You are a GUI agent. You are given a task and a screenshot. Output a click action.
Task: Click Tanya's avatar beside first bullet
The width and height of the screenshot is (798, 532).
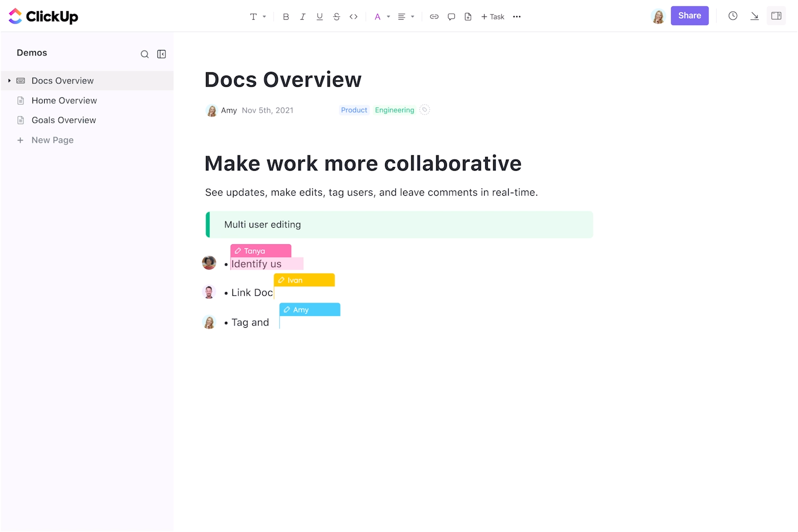(x=209, y=263)
